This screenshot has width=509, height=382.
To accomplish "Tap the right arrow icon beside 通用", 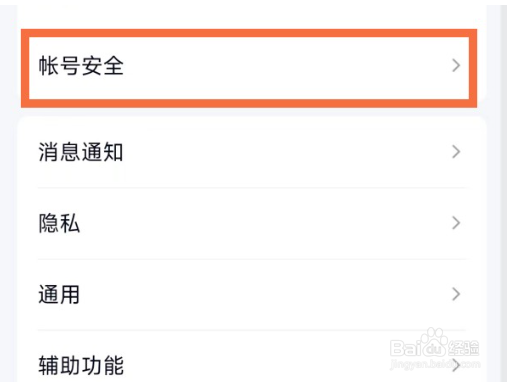I will [456, 294].
